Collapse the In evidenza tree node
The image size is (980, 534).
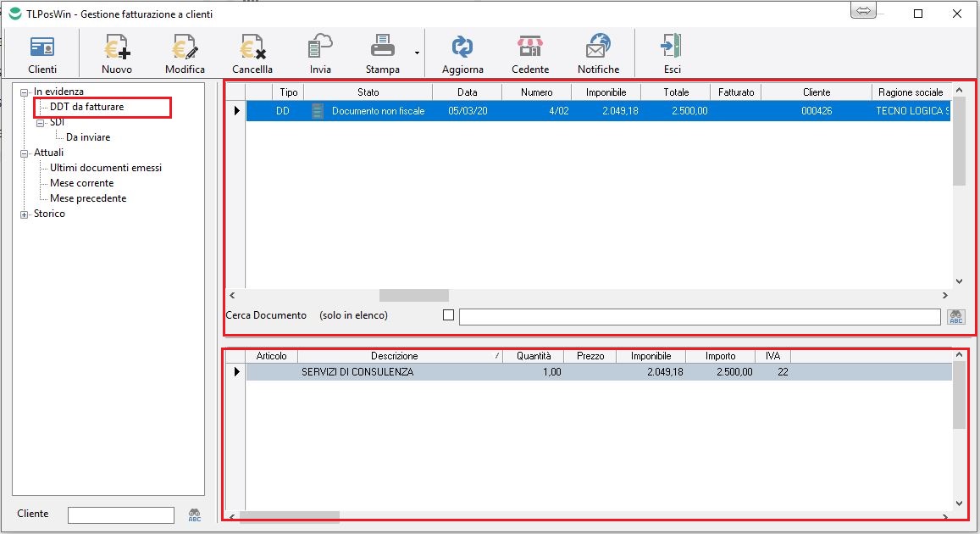(25, 92)
